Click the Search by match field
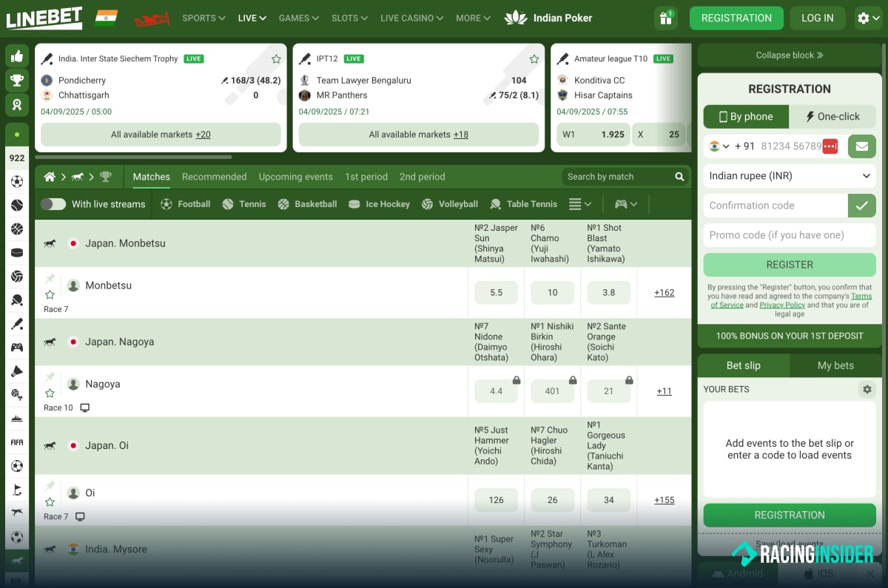Image resolution: width=888 pixels, height=588 pixels. pos(625,177)
